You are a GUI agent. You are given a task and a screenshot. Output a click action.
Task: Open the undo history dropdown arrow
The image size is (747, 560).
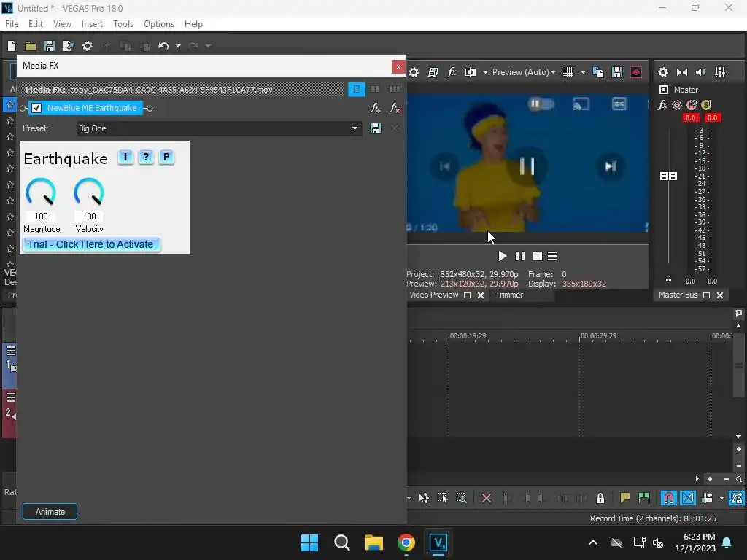[x=178, y=46]
